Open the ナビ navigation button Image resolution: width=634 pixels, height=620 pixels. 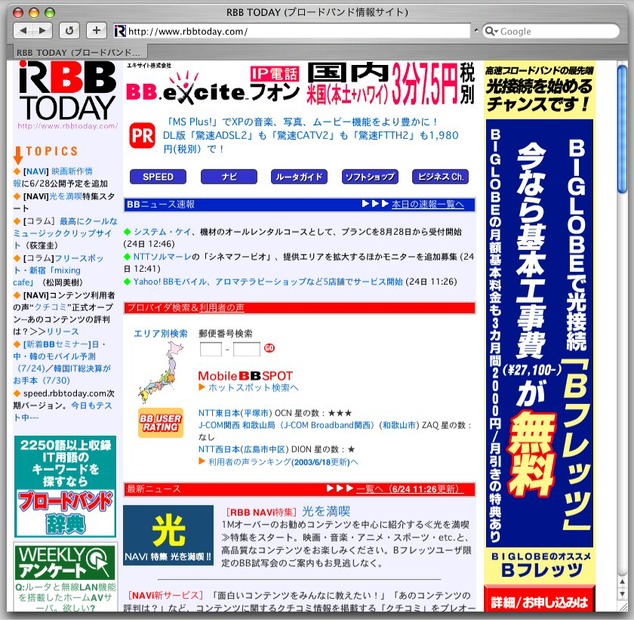click(229, 177)
